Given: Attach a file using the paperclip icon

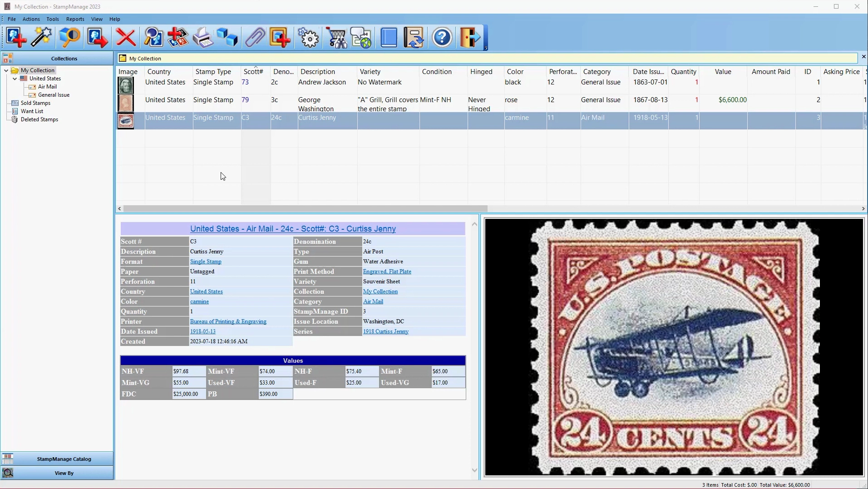Looking at the screenshot, I should tap(255, 37).
